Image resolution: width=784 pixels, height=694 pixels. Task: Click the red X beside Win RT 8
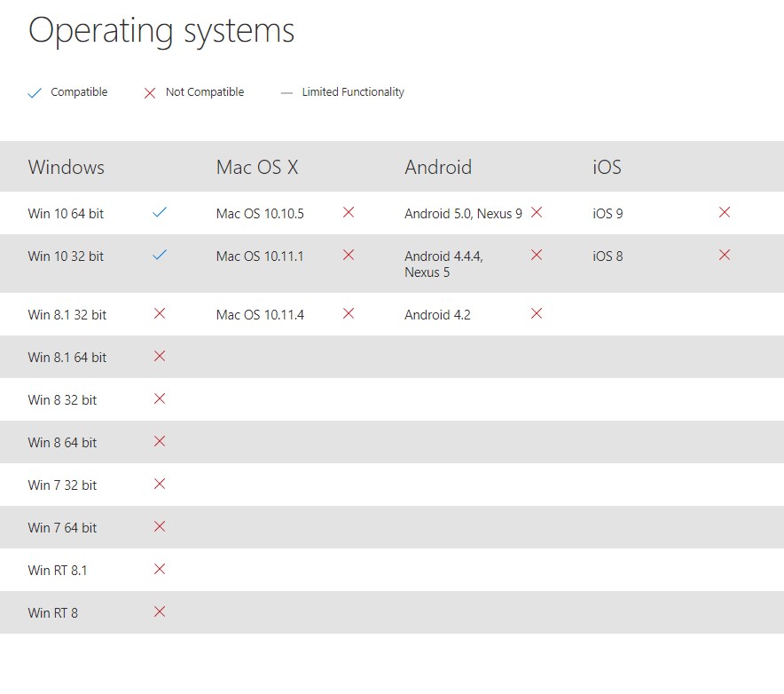[x=160, y=611]
